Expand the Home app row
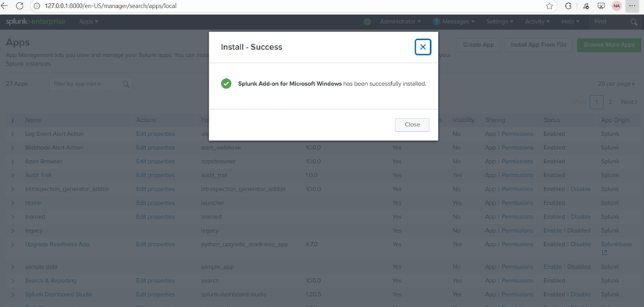This screenshot has width=644, height=307. [x=12, y=203]
